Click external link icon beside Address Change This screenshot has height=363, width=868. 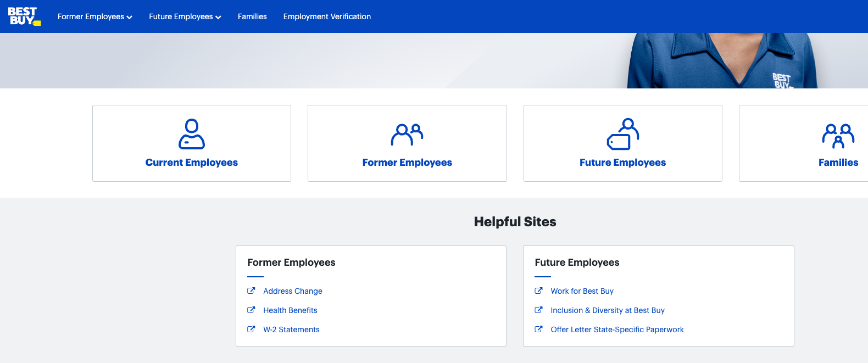pyautogui.click(x=251, y=291)
